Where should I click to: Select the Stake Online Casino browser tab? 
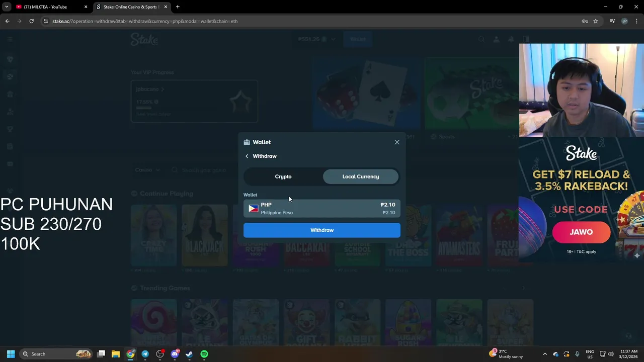click(x=132, y=7)
